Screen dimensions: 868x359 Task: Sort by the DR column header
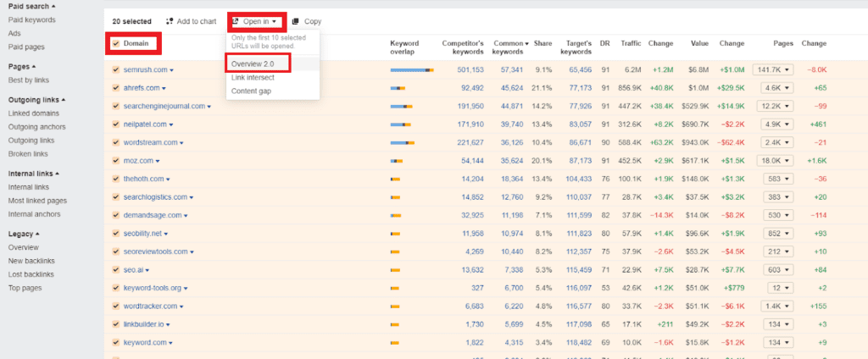[x=604, y=44]
